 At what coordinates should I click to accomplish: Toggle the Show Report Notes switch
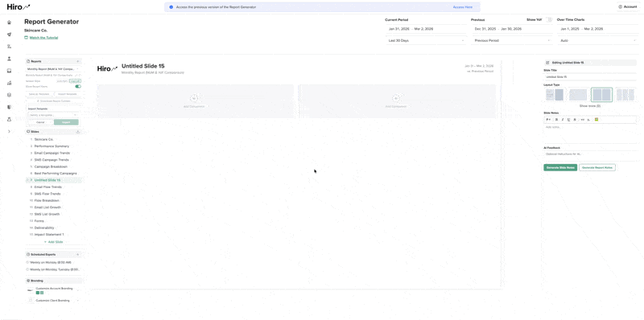78,87
